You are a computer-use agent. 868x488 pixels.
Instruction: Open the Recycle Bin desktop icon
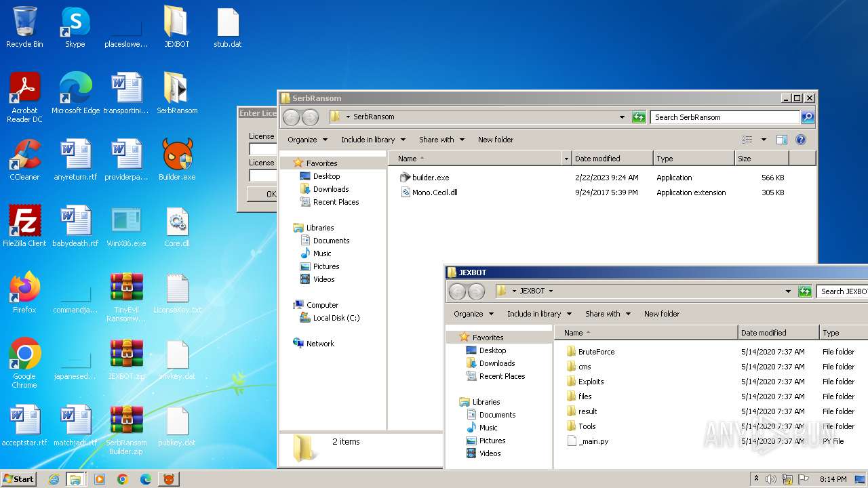pos(24,27)
